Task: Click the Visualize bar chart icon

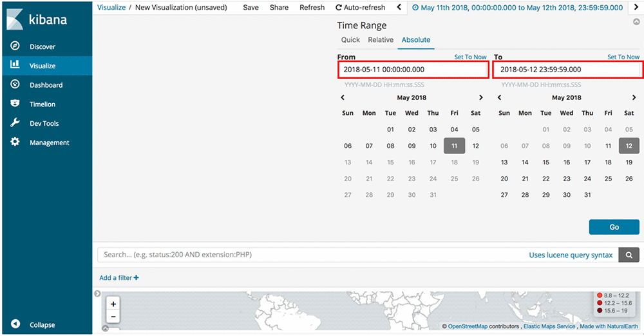Action: (15, 65)
